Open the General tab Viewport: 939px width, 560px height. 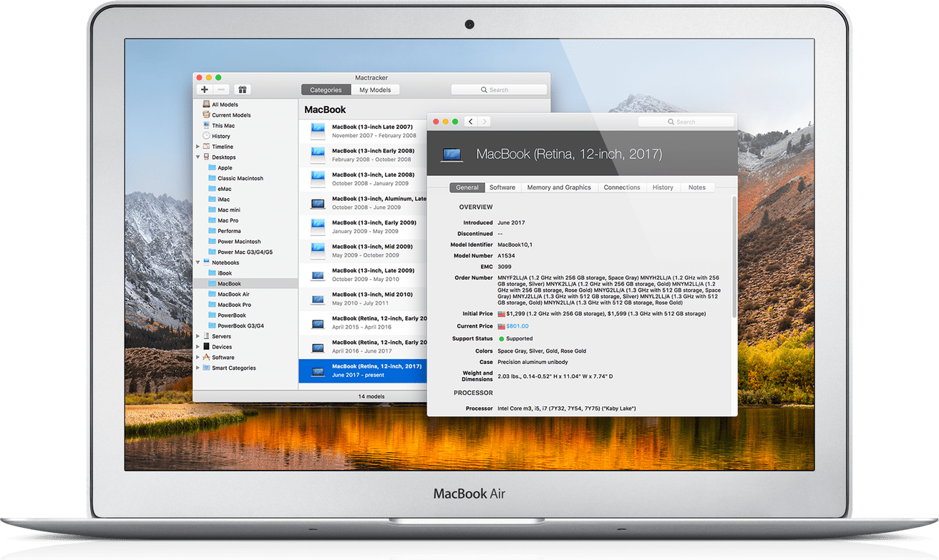[467, 187]
